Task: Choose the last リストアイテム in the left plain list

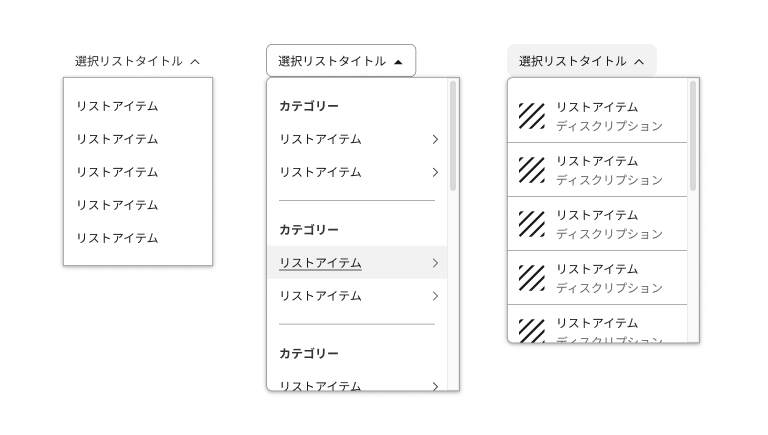Action: (x=117, y=238)
